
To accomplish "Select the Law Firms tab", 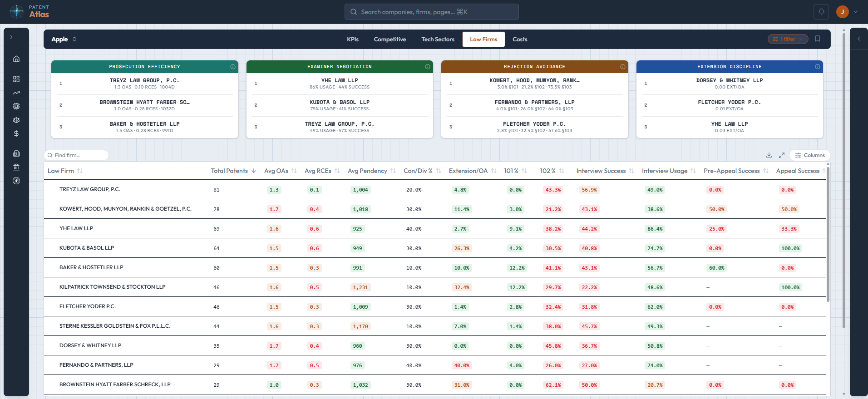I will coord(483,39).
